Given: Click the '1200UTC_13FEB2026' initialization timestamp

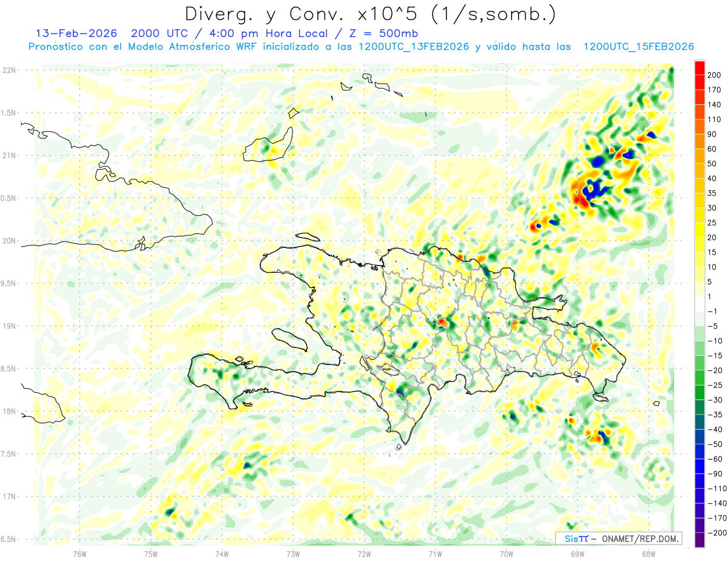Looking at the screenshot, I should [414, 47].
